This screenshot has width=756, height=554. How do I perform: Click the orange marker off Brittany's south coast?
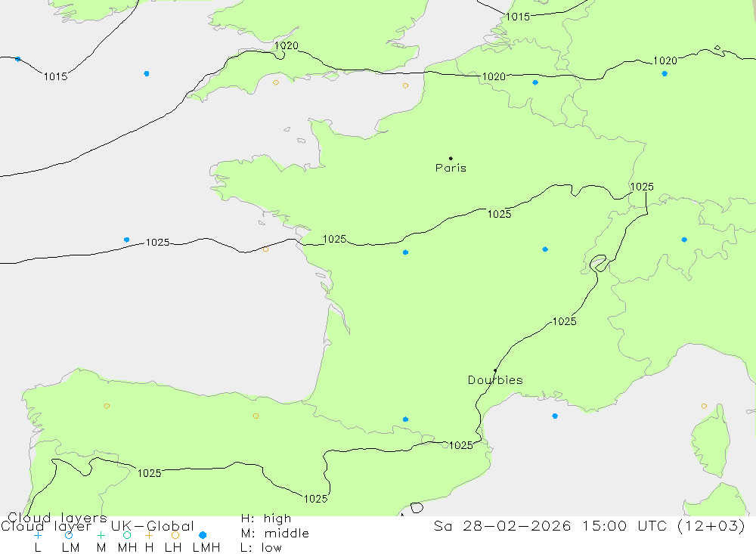point(265,249)
